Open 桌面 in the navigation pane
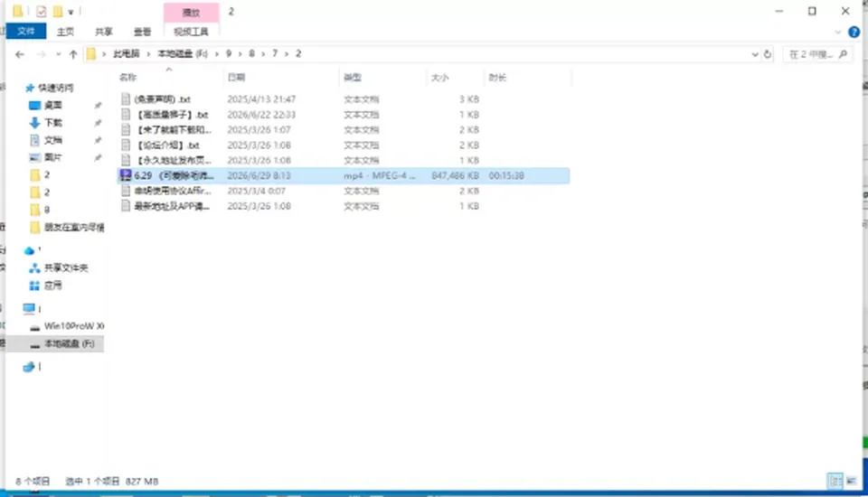Image resolution: width=868 pixels, height=497 pixels. [x=53, y=105]
